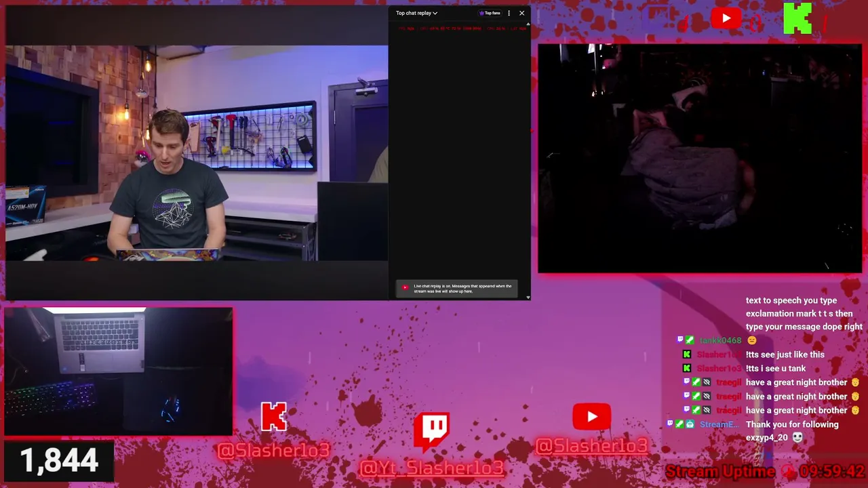Click the chat scroll-up arrow

[x=528, y=24]
